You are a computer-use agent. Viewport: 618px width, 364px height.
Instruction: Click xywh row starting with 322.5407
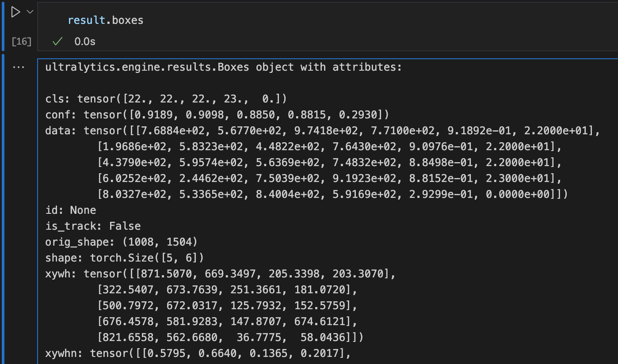227,290
